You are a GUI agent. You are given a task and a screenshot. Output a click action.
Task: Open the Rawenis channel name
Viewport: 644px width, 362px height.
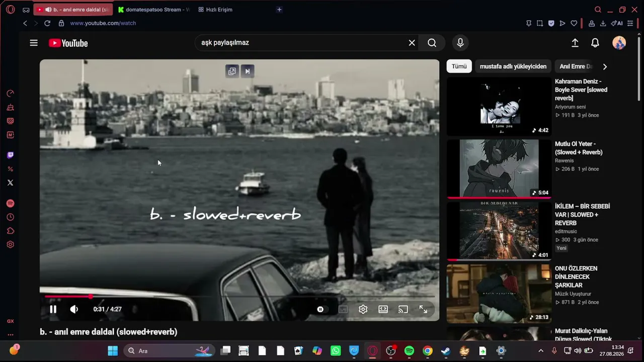click(565, 161)
